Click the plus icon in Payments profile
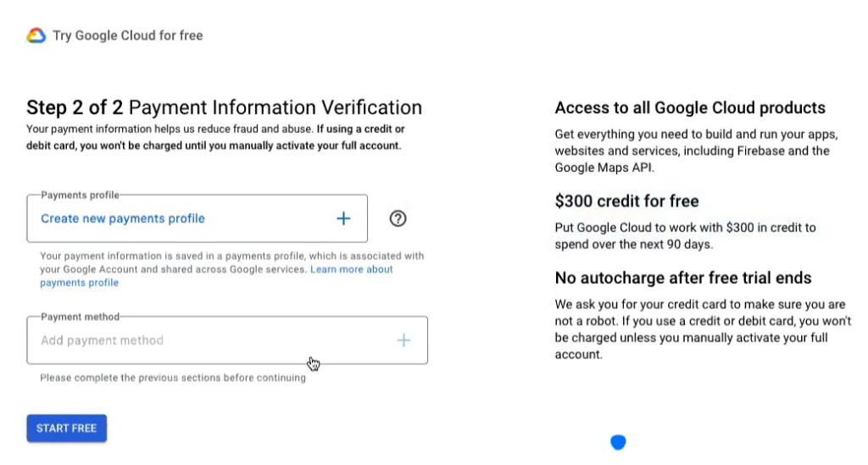Screen dimensions: 868x465 [343, 219]
